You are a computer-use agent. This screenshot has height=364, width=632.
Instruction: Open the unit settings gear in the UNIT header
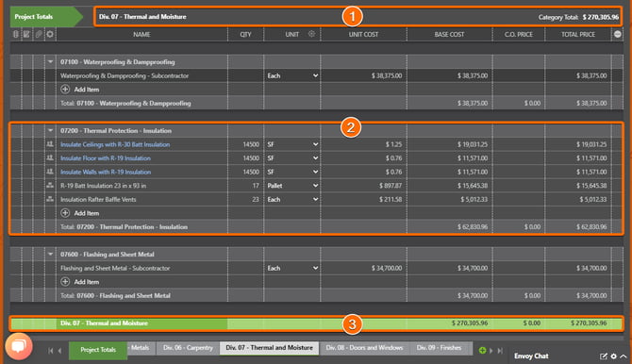tap(311, 34)
